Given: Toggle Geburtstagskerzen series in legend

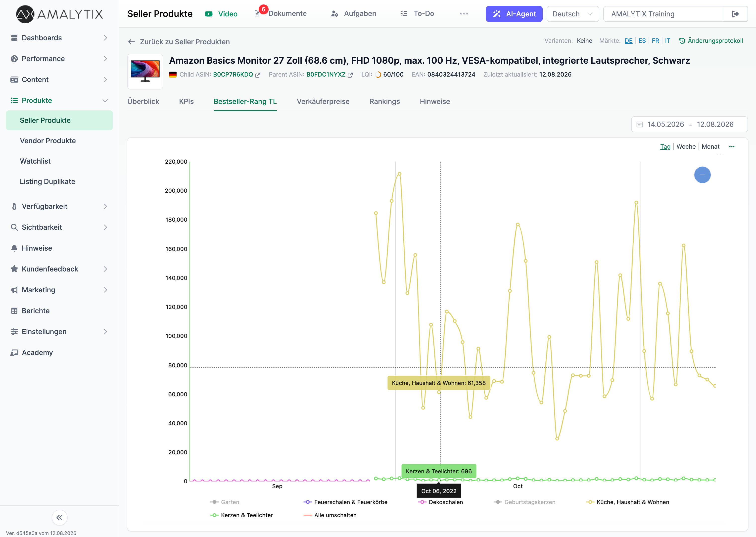Looking at the screenshot, I should 524,502.
